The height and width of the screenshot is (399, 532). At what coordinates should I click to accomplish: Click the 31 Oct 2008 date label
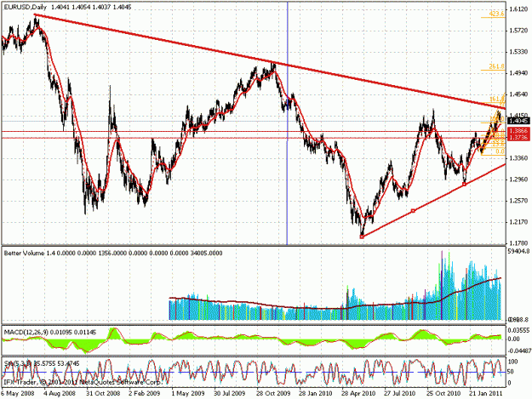pos(103,393)
